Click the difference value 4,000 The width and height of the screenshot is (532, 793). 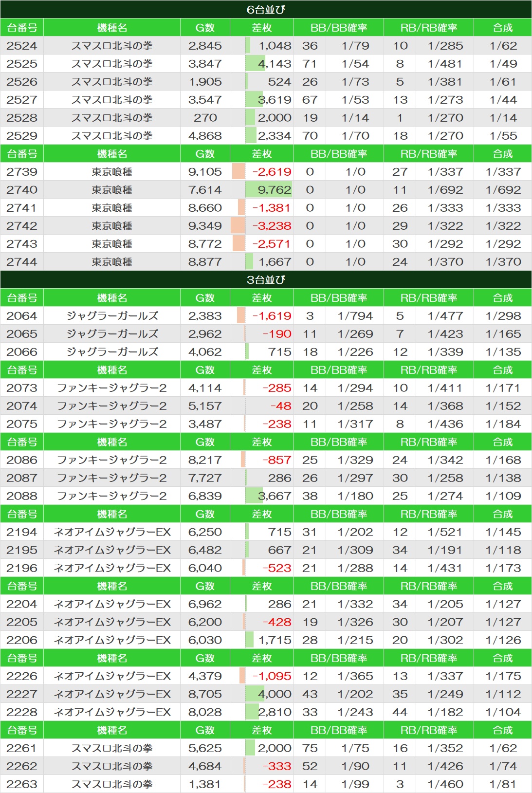pos(275,694)
